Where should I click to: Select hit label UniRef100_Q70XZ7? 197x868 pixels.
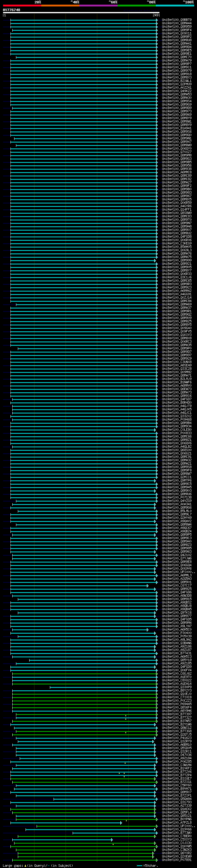[x=177, y=152]
